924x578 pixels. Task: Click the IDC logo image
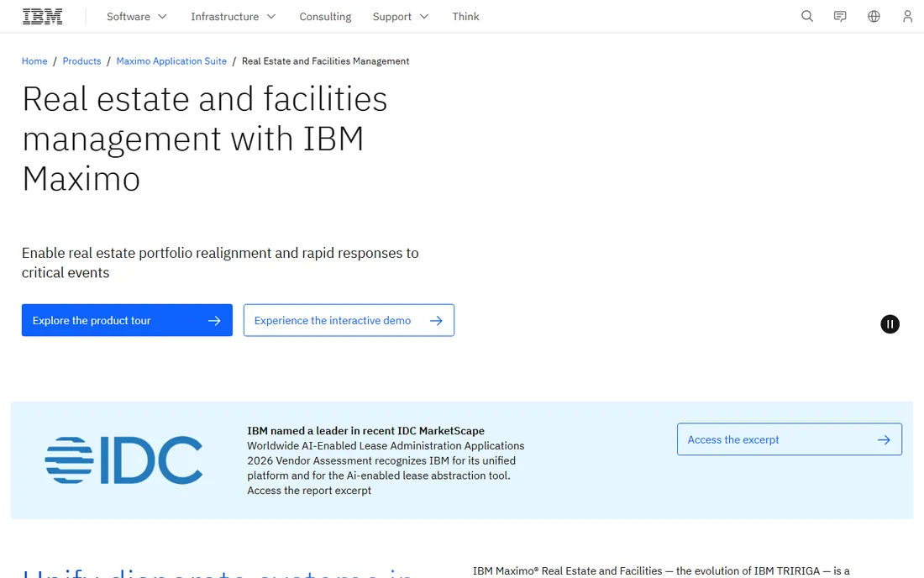tap(123, 460)
